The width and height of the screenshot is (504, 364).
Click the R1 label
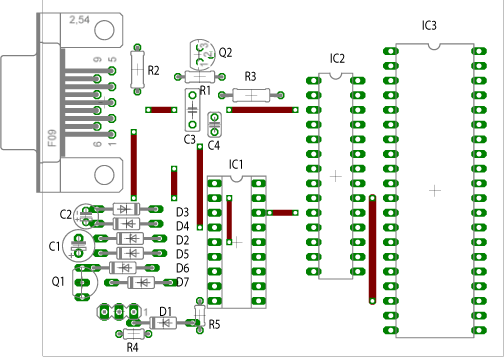[x=205, y=90]
